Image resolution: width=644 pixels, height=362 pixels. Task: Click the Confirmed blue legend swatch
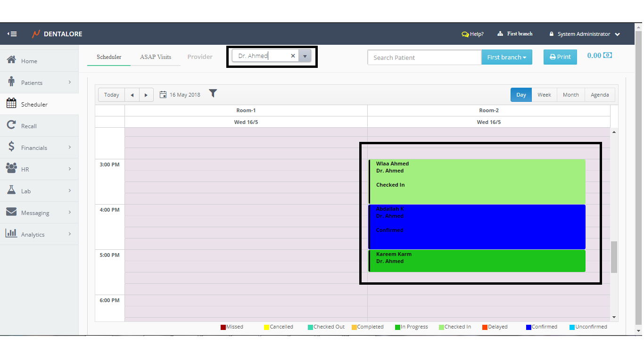click(x=528, y=327)
